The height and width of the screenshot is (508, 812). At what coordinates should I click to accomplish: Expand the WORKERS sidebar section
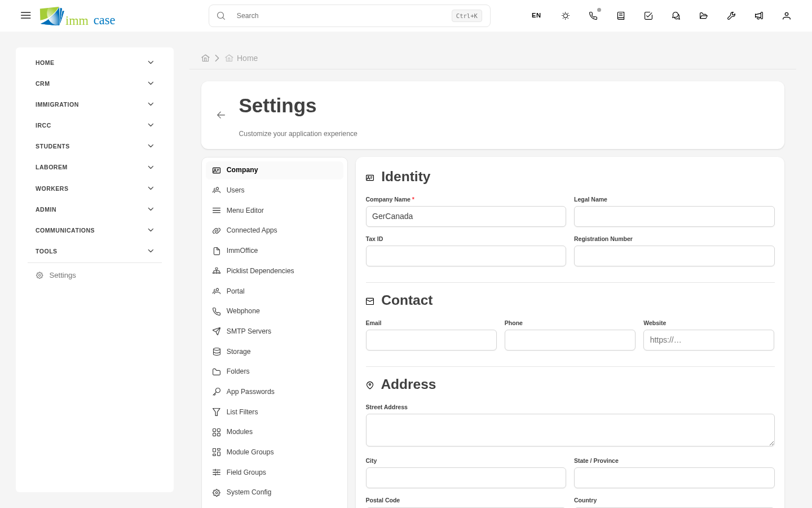pyautogui.click(x=95, y=189)
